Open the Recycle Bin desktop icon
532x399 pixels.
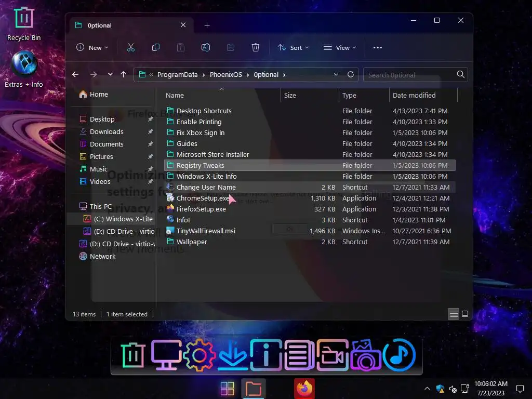coord(24,24)
